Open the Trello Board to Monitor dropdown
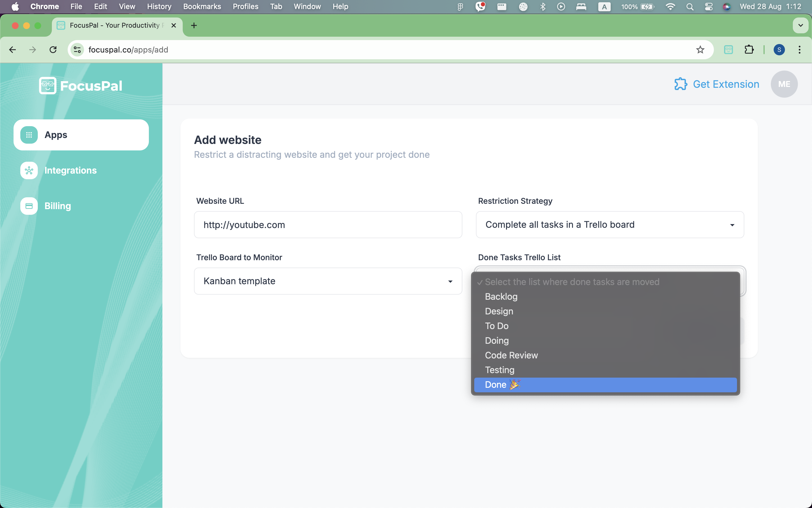Image resolution: width=812 pixels, height=508 pixels. (328, 281)
